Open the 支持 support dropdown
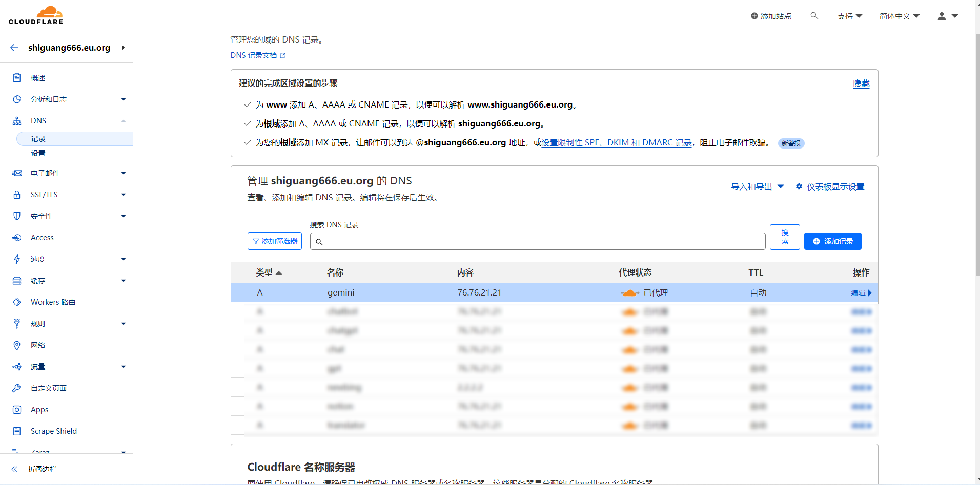Image resolution: width=980 pixels, height=485 pixels. tap(850, 16)
